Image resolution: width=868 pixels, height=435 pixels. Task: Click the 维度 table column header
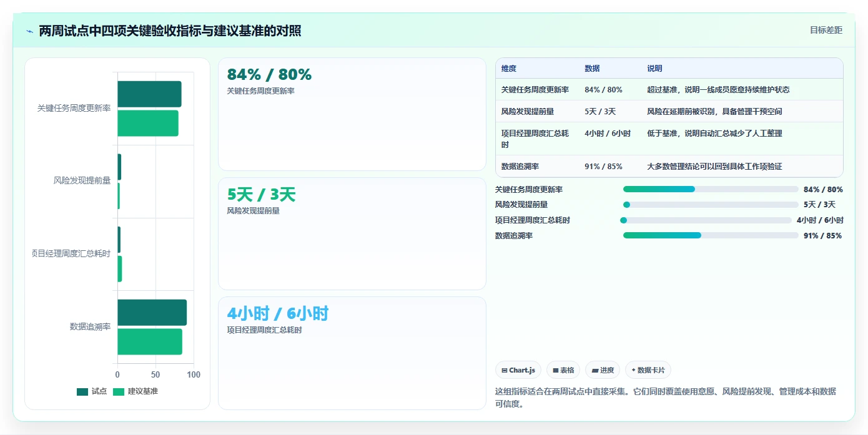click(x=509, y=69)
